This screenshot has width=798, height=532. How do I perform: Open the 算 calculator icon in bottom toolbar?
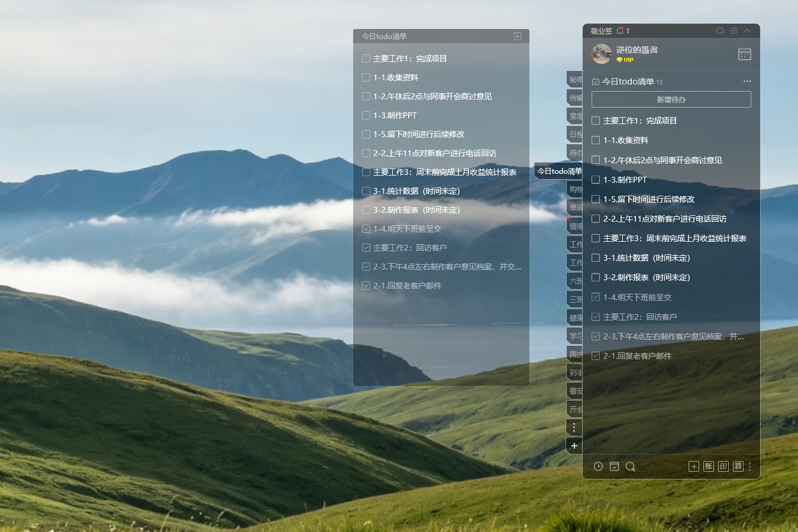(738, 466)
